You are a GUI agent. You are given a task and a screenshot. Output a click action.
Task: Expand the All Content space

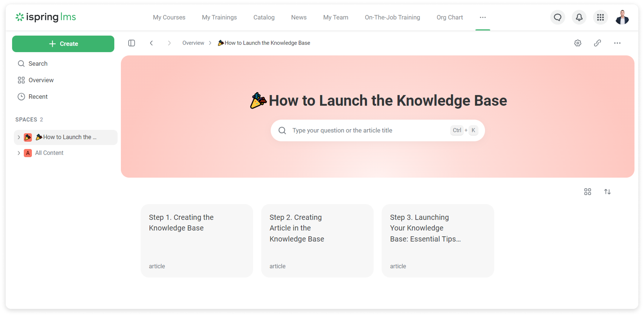[x=19, y=153]
